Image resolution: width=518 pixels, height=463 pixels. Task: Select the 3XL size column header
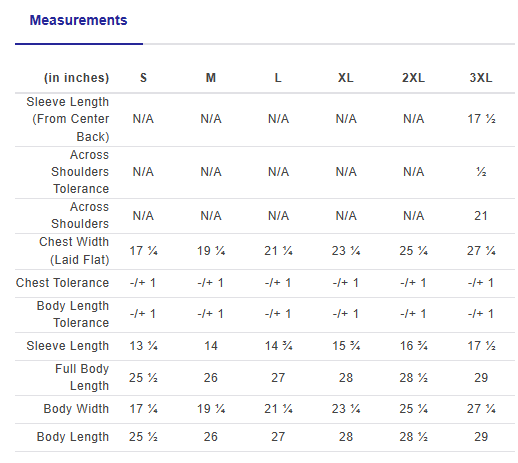click(x=481, y=78)
